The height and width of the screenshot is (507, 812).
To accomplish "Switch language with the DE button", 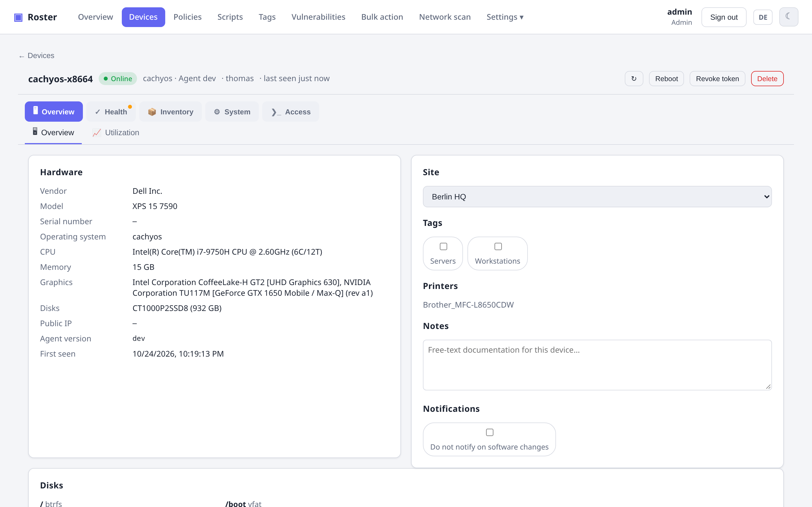I will [x=763, y=17].
